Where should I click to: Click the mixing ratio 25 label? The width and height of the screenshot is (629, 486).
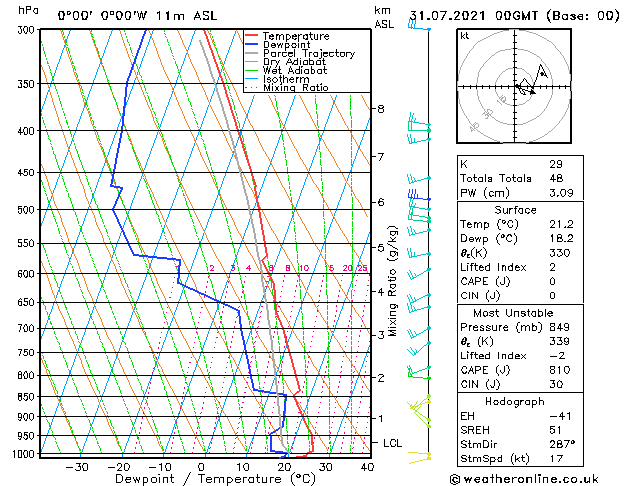tap(362, 268)
